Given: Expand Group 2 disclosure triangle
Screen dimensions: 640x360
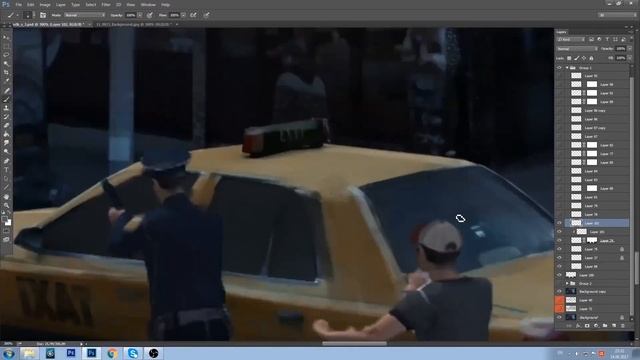Looking at the screenshot, I should 567,283.
